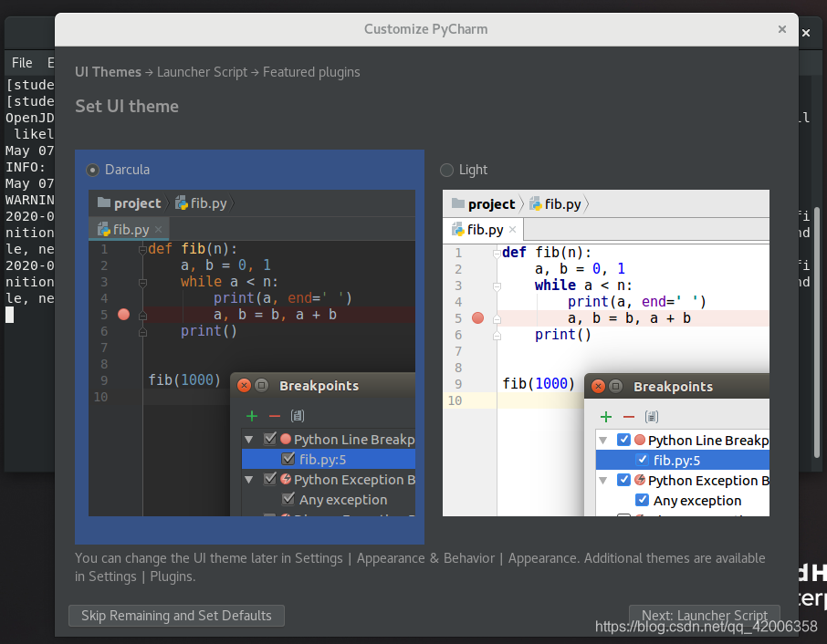Click fold marker on line 6 in Light preview

[497, 336]
